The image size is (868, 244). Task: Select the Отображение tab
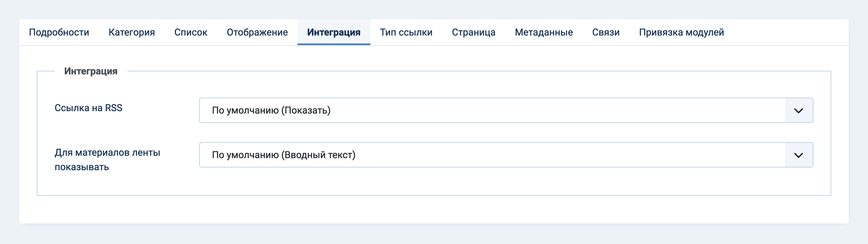tap(257, 32)
